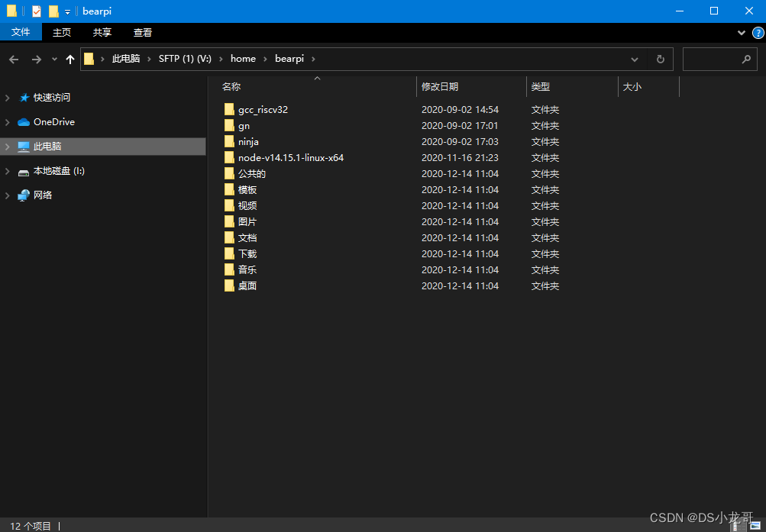The height and width of the screenshot is (532, 766).
Task: Expand the 网络 tree node arrow
Action: point(8,195)
